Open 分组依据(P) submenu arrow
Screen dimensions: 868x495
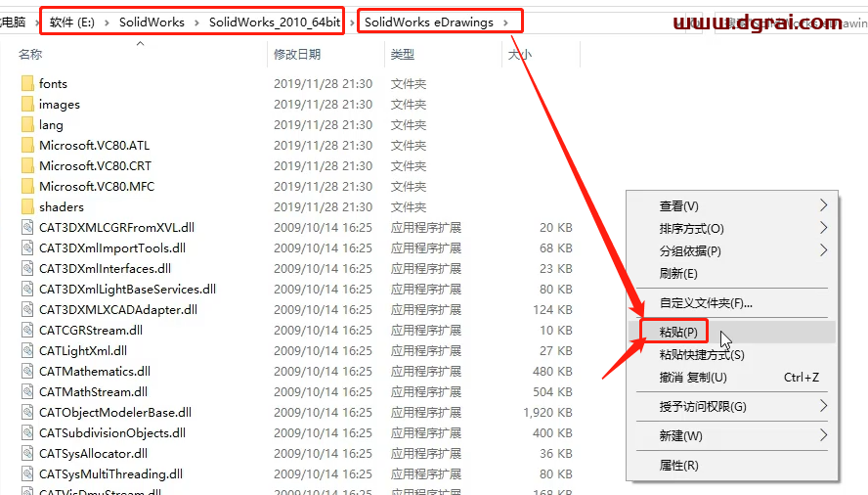pyautogui.click(x=824, y=250)
